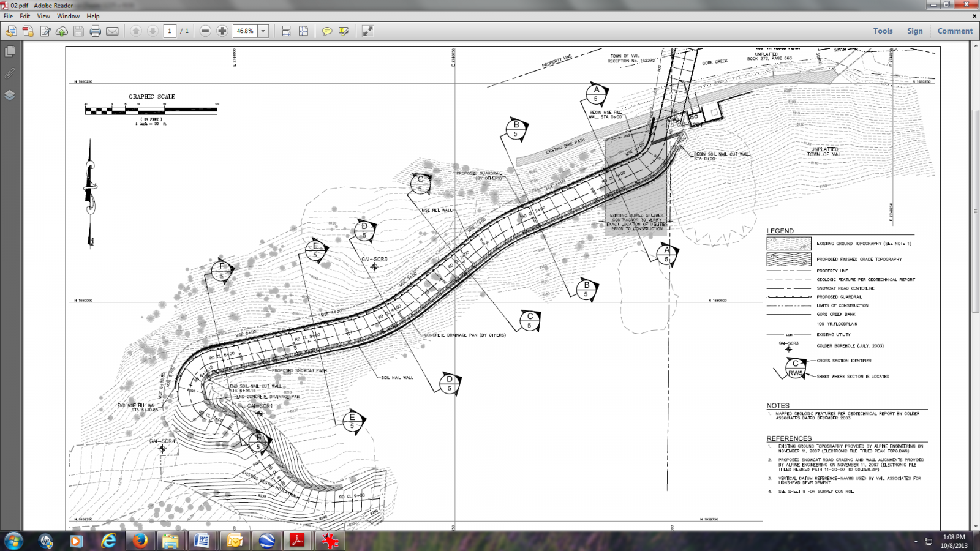Show the Attachments panel paperclip

coord(10,73)
